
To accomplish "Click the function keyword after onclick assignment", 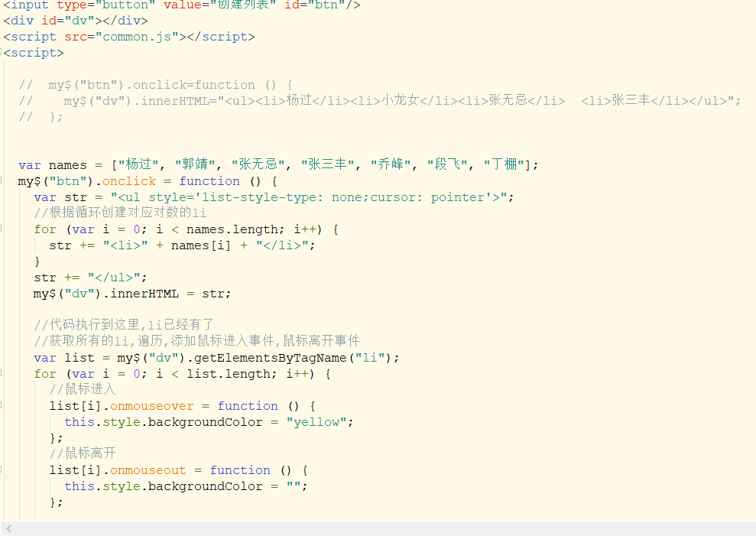I will tap(209, 181).
